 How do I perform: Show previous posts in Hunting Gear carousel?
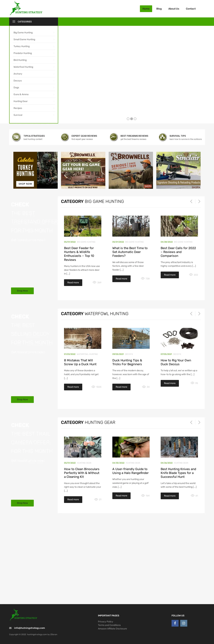pos(191,423)
